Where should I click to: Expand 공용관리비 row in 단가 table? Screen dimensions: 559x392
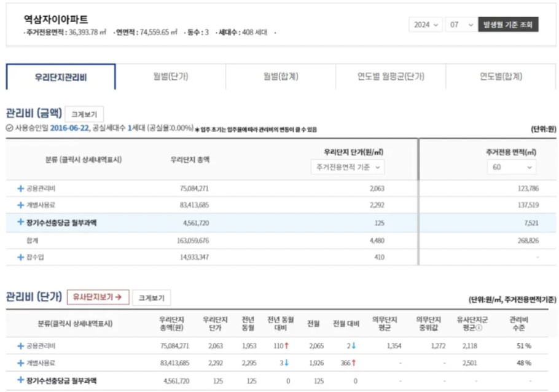pos(21,346)
